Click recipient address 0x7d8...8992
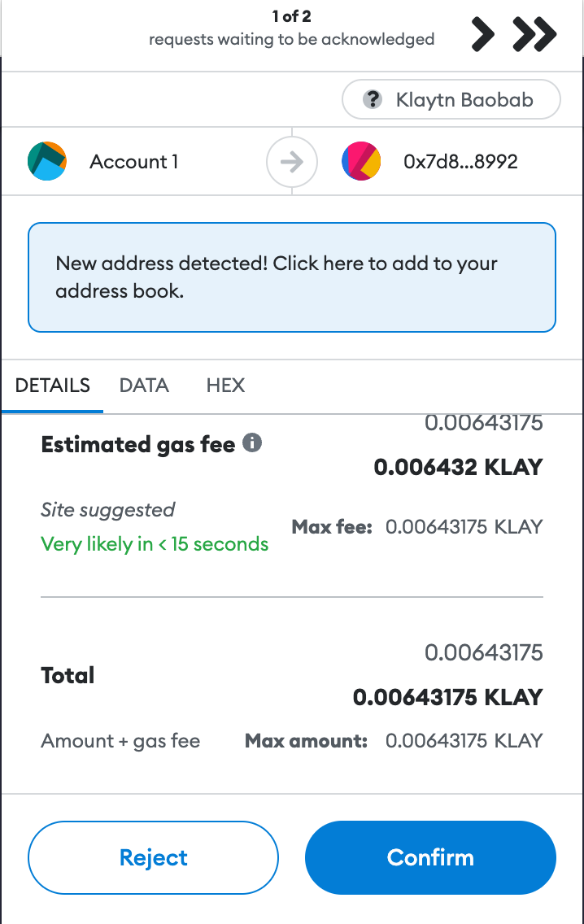Viewport: 584px width, 924px height. pos(461,162)
